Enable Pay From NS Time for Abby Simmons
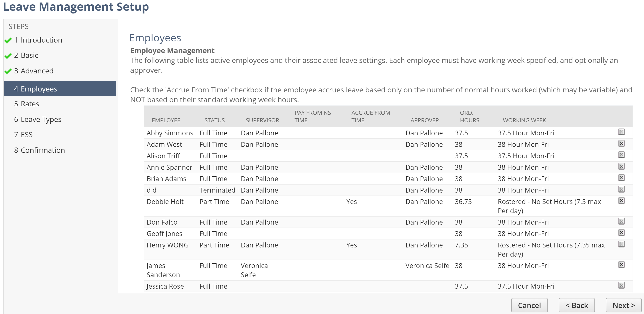The image size is (644, 314). click(313, 133)
